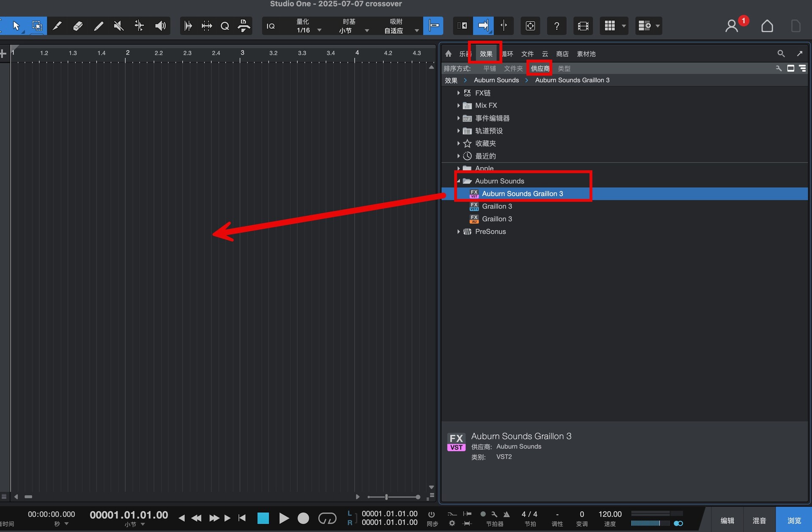Select the Mute tool

pyautogui.click(x=119, y=26)
